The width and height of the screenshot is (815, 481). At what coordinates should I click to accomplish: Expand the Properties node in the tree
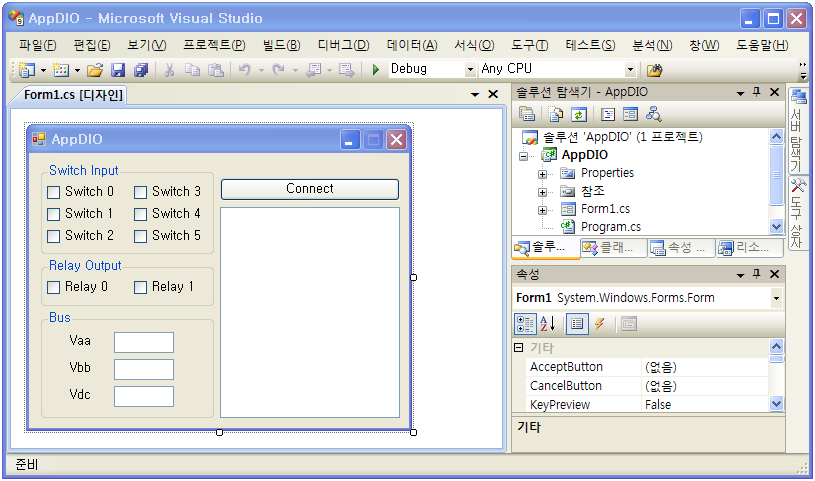(542, 174)
